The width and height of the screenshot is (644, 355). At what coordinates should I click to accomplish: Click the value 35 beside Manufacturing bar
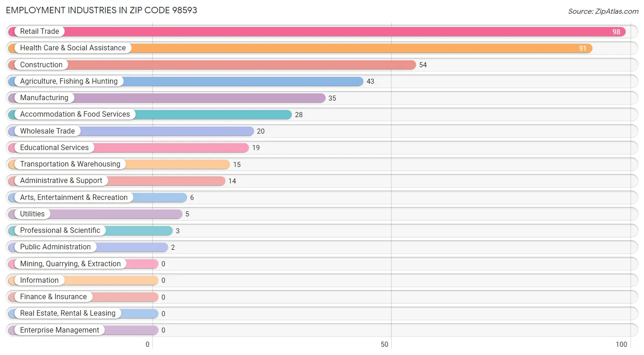coord(332,98)
